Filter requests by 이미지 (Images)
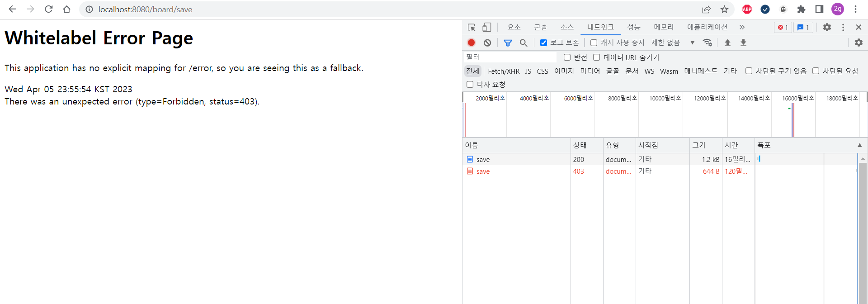The width and height of the screenshot is (868, 304). (x=564, y=71)
